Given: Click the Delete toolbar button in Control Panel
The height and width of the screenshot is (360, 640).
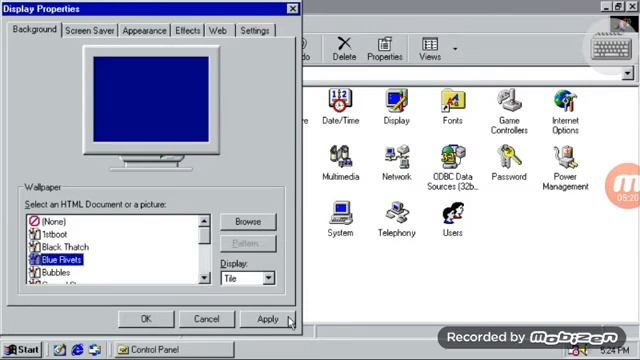Looking at the screenshot, I should pyautogui.click(x=344, y=49).
